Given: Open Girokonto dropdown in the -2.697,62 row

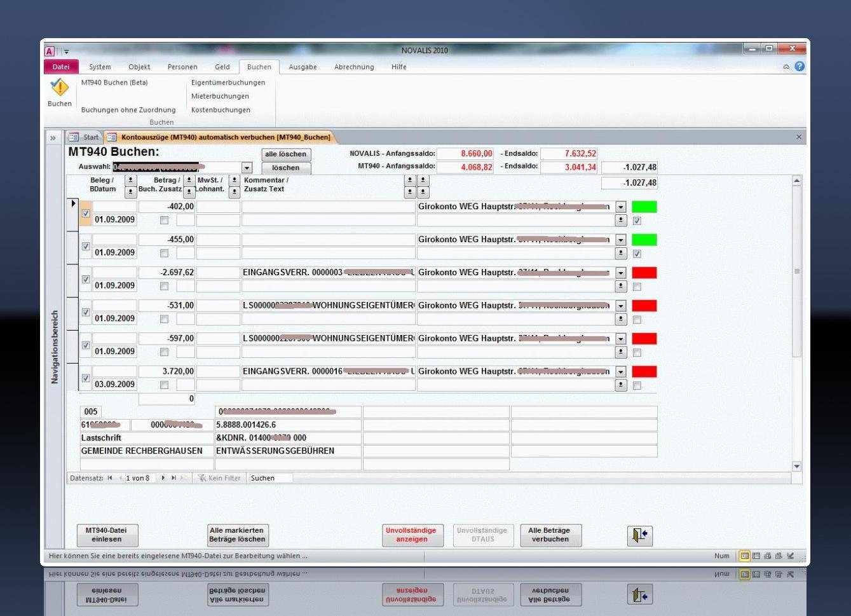Looking at the screenshot, I should 621,273.
